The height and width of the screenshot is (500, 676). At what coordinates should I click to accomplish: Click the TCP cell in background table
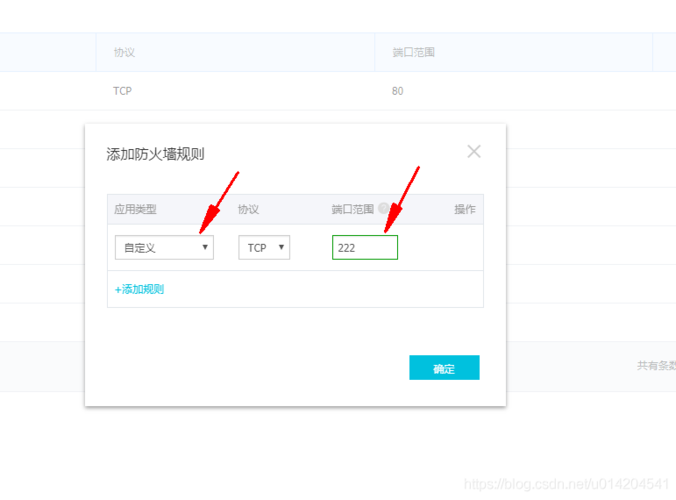[x=122, y=91]
